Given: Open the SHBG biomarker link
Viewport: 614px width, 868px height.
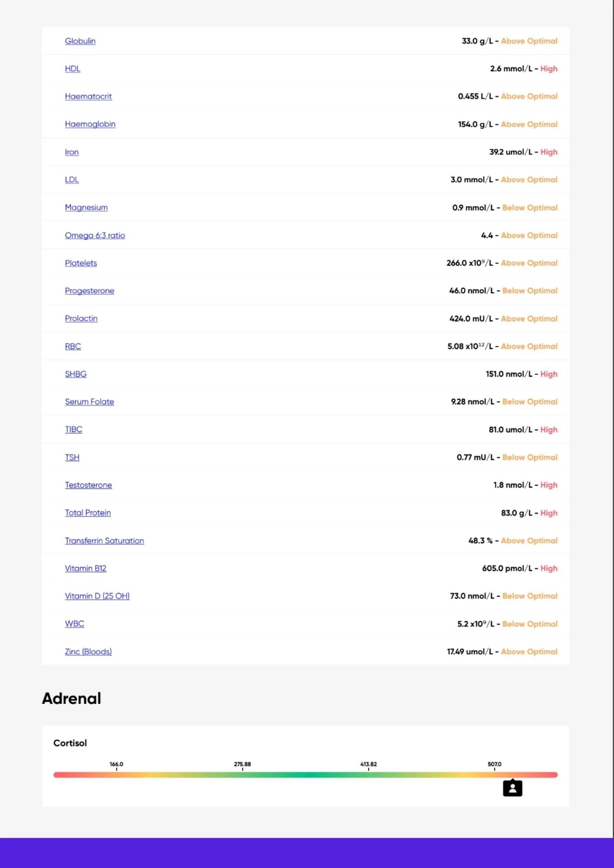Looking at the screenshot, I should [x=76, y=374].
